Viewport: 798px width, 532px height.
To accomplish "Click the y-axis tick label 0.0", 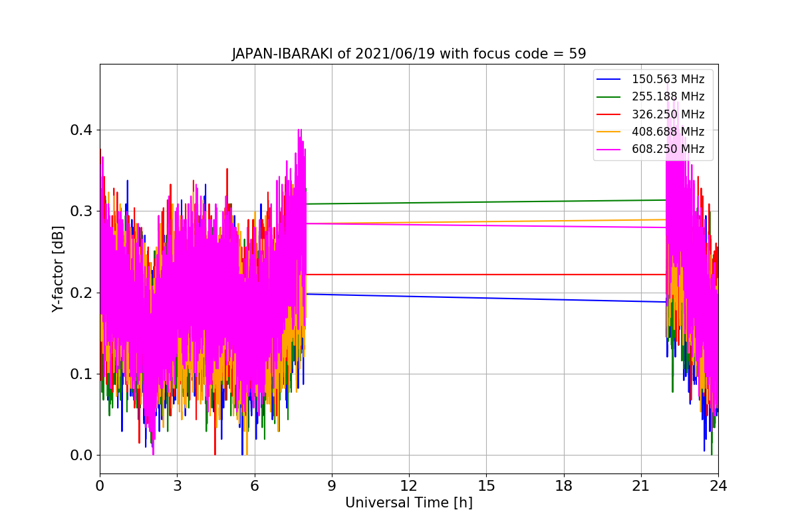I will pyautogui.click(x=81, y=456).
